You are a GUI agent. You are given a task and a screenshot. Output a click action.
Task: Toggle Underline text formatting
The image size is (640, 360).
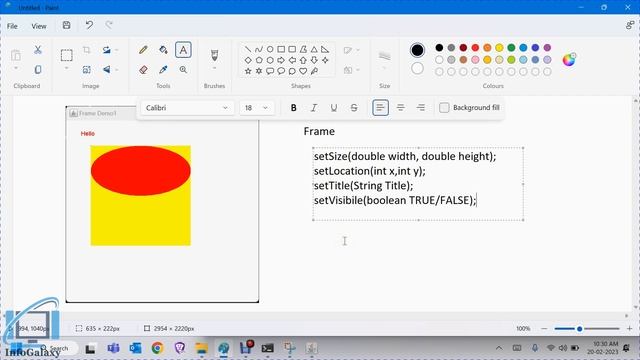[333, 108]
